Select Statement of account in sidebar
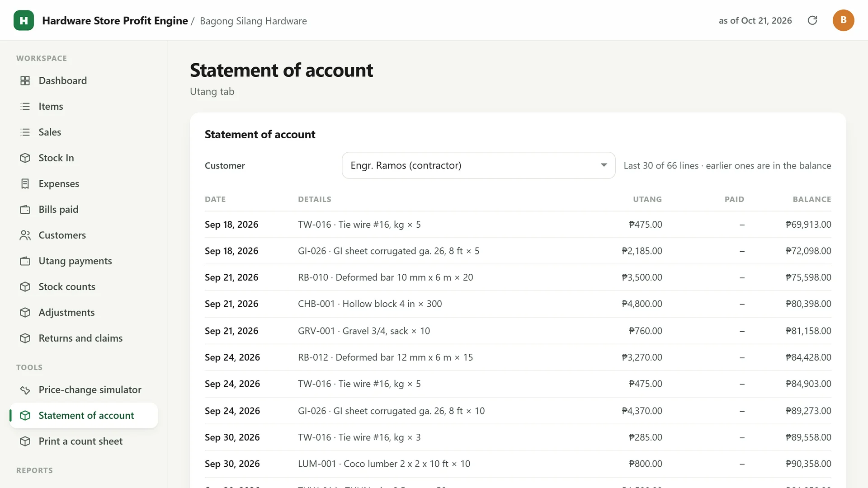Image resolution: width=868 pixels, height=488 pixels. click(x=84, y=415)
